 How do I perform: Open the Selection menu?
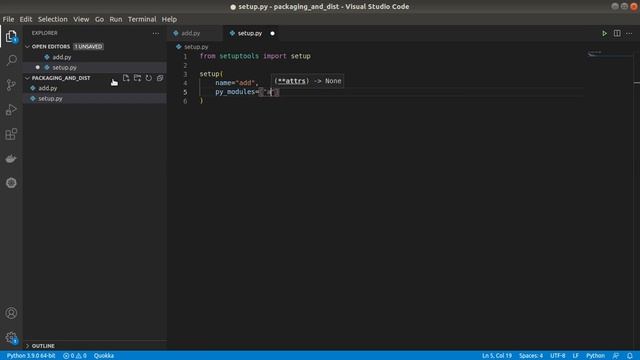click(53, 19)
